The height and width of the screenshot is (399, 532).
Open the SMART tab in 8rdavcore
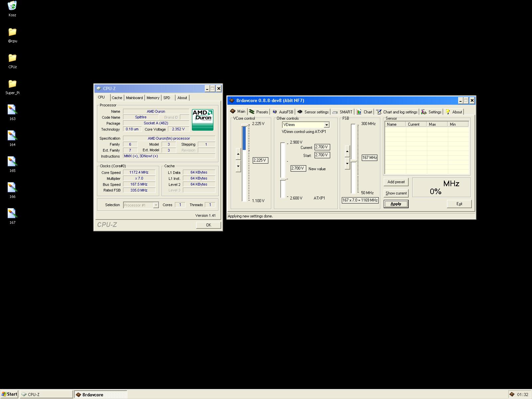click(x=342, y=112)
